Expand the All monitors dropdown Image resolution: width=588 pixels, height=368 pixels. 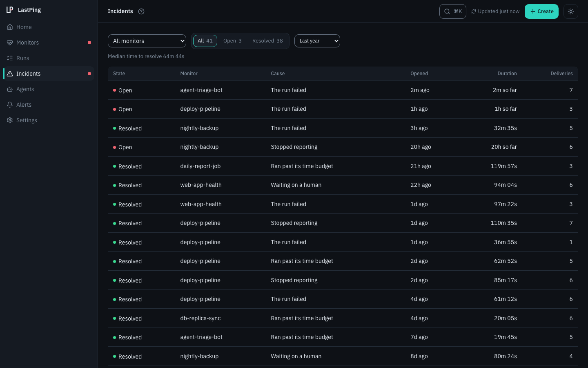[147, 41]
